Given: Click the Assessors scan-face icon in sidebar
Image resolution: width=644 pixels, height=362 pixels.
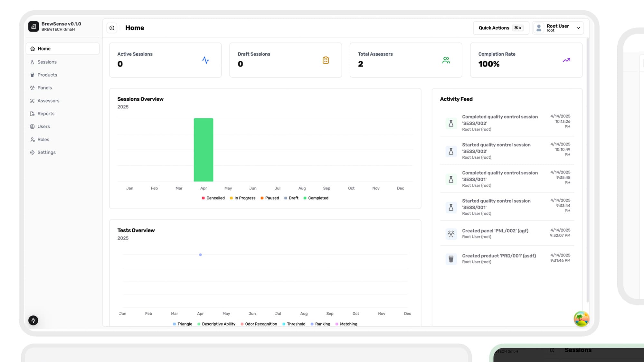Looking at the screenshot, I should tap(32, 101).
